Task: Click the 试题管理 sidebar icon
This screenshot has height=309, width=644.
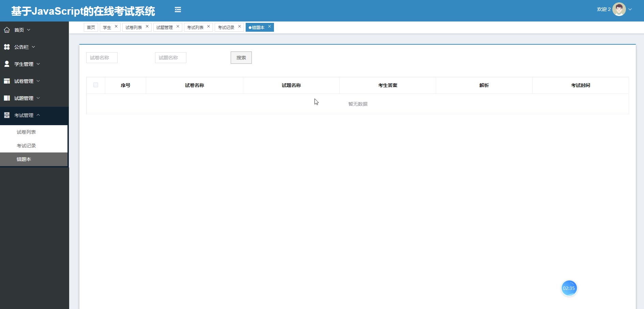Action: (x=7, y=98)
